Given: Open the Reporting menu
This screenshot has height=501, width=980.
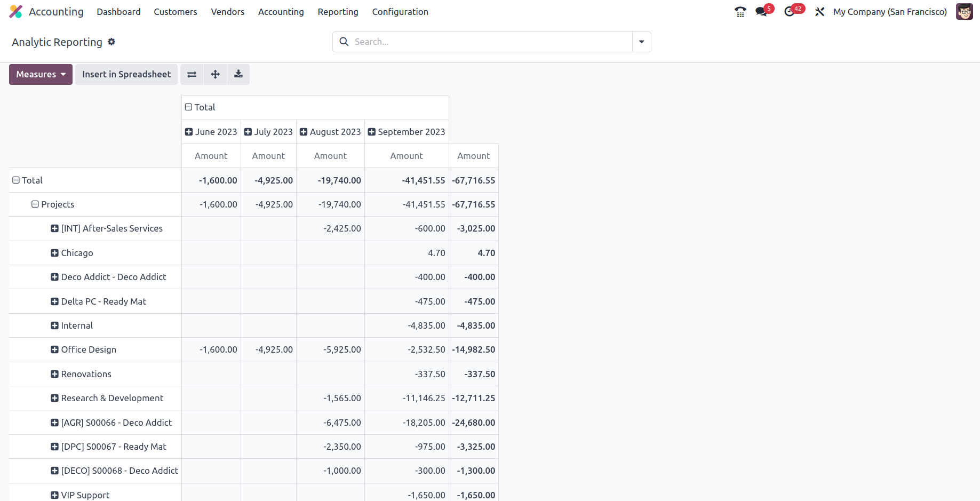Looking at the screenshot, I should 338,12.
